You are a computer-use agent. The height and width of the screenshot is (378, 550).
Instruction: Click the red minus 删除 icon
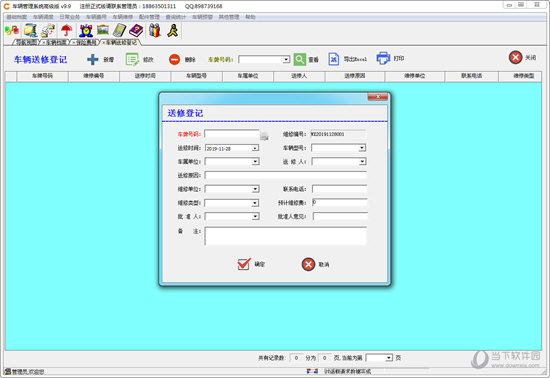[x=174, y=59]
